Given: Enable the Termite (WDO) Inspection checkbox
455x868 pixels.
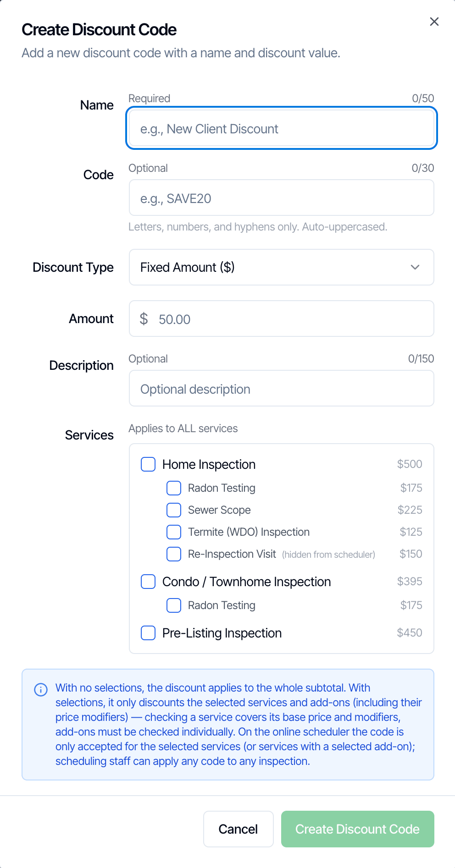Looking at the screenshot, I should tap(174, 532).
